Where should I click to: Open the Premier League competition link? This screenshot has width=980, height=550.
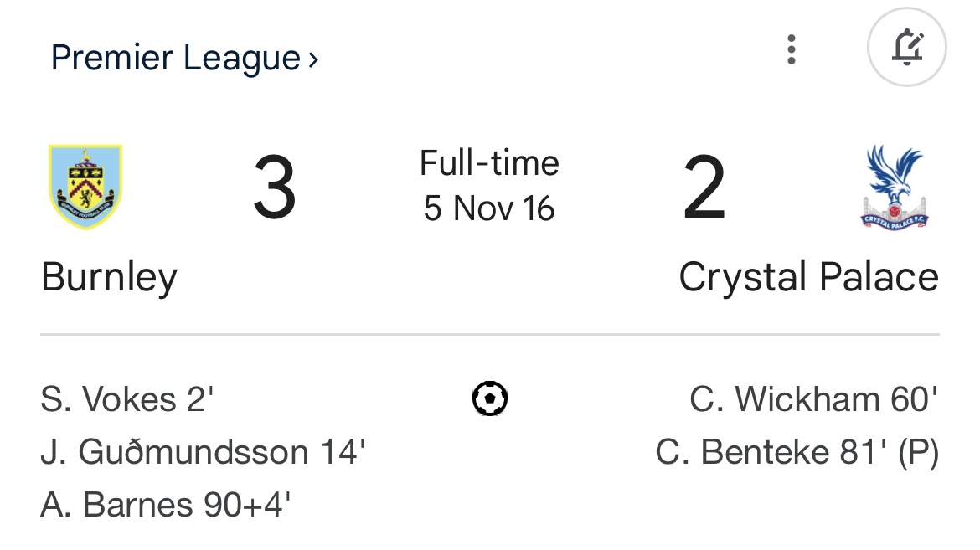pyautogui.click(x=174, y=58)
